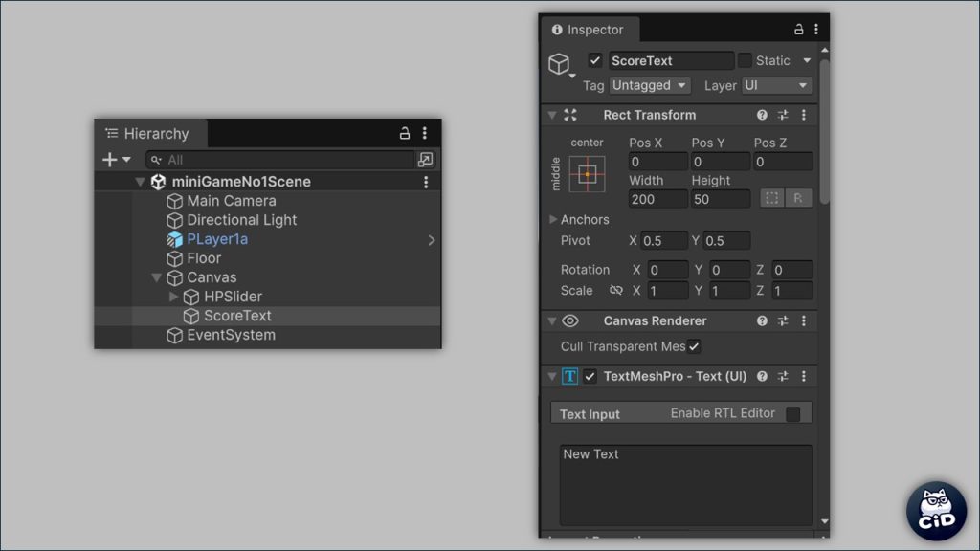Enable RTL Editor checkbox
980x551 pixels.
tap(792, 414)
